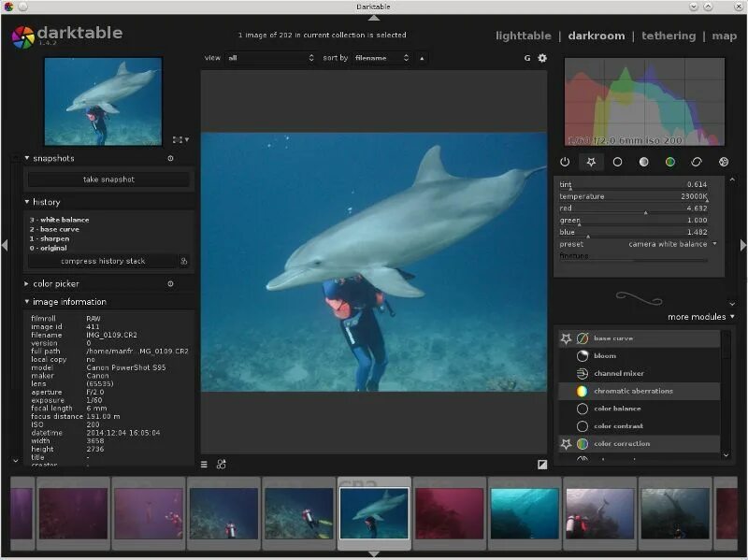
Task: Toggle grouping with the G icon
Action: [x=527, y=58]
